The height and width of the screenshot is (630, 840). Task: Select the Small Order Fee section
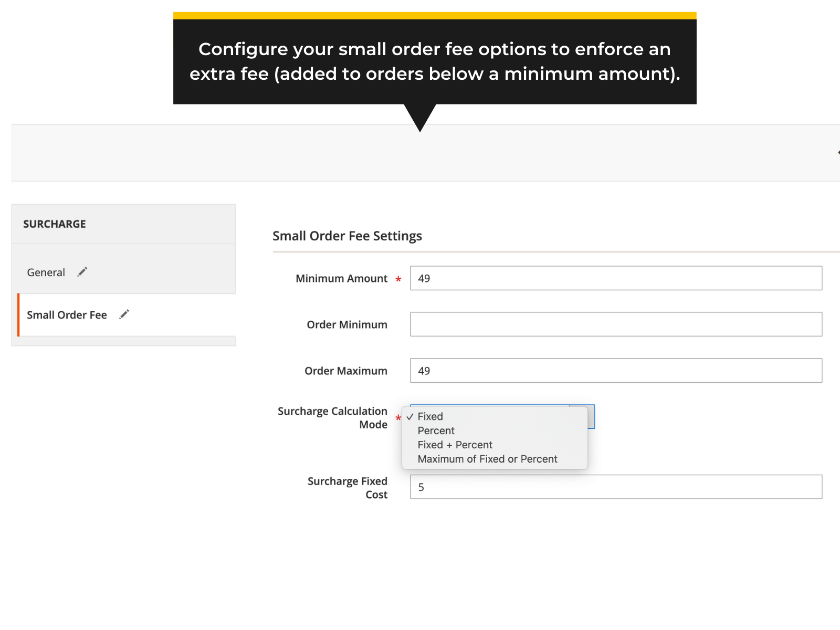click(x=67, y=314)
